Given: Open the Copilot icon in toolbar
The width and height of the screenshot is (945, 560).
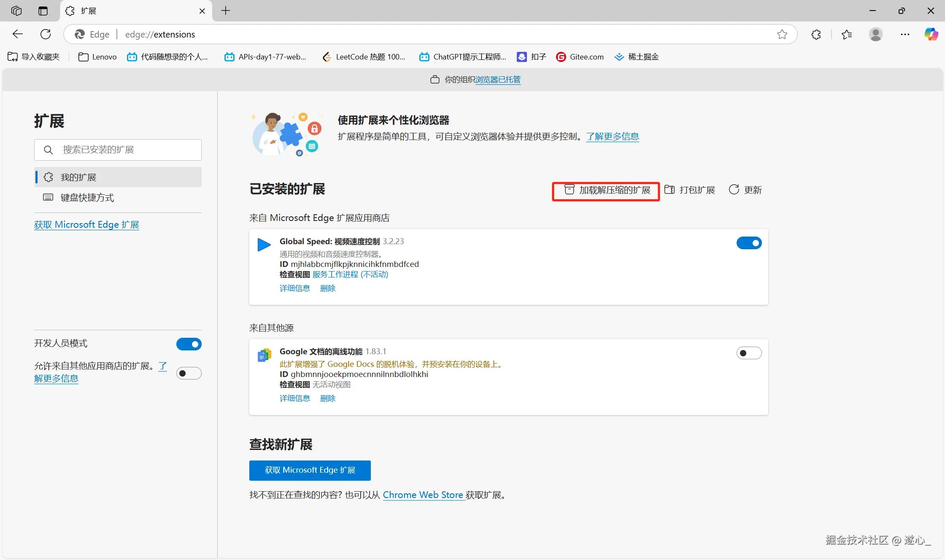Looking at the screenshot, I should point(931,35).
